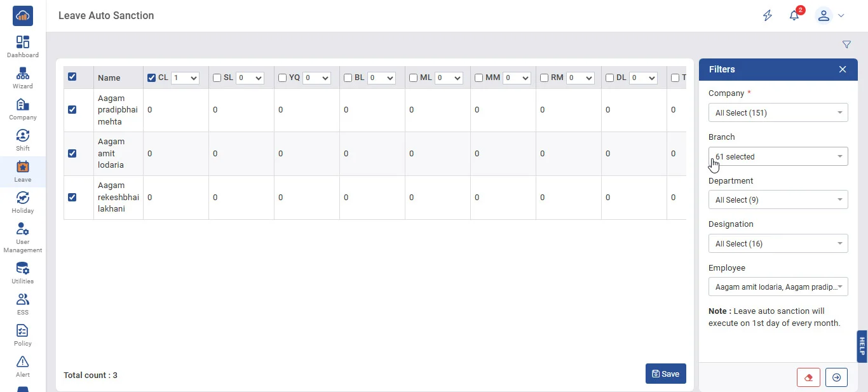
Task: Uncheck the CL leave type checkbox
Action: point(151,78)
